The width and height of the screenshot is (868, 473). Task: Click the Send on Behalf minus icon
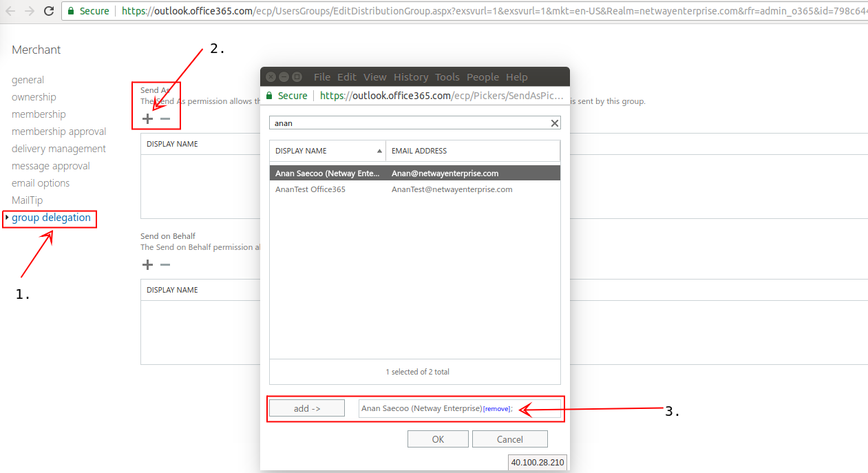[x=165, y=265]
